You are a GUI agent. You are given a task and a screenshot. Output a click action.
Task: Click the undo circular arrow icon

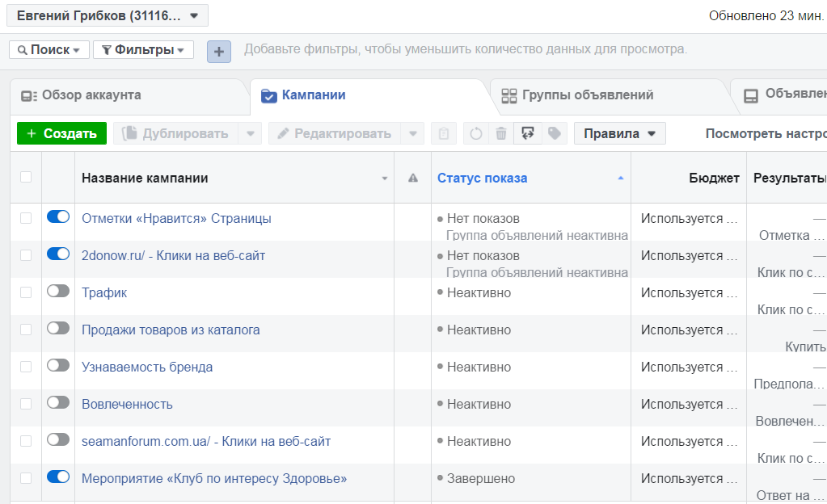(476, 133)
